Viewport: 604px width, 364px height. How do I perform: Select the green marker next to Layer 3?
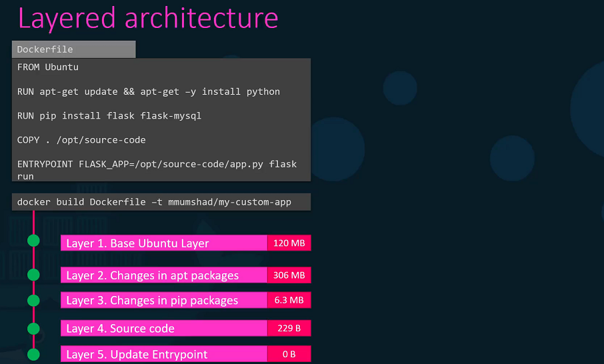click(33, 300)
